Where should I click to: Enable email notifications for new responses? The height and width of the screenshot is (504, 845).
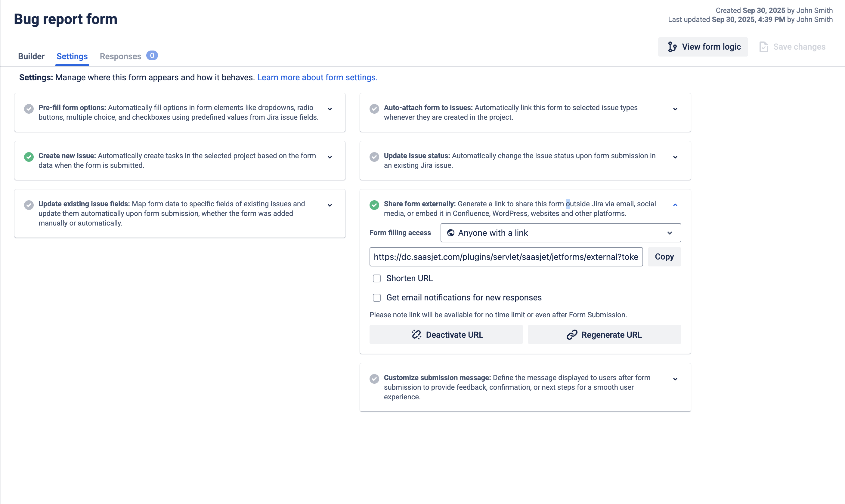click(x=376, y=297)
